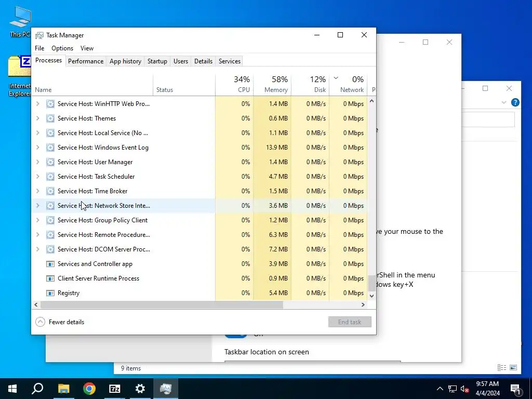532x399 pixels.
Task: Open the Windows Start menu
Action: [x=12, y=389]
